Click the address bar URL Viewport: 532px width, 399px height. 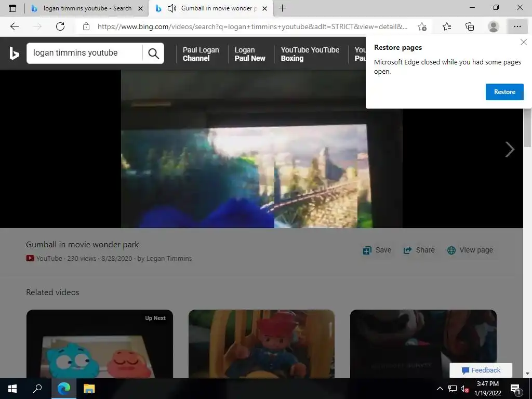[252, 26]
